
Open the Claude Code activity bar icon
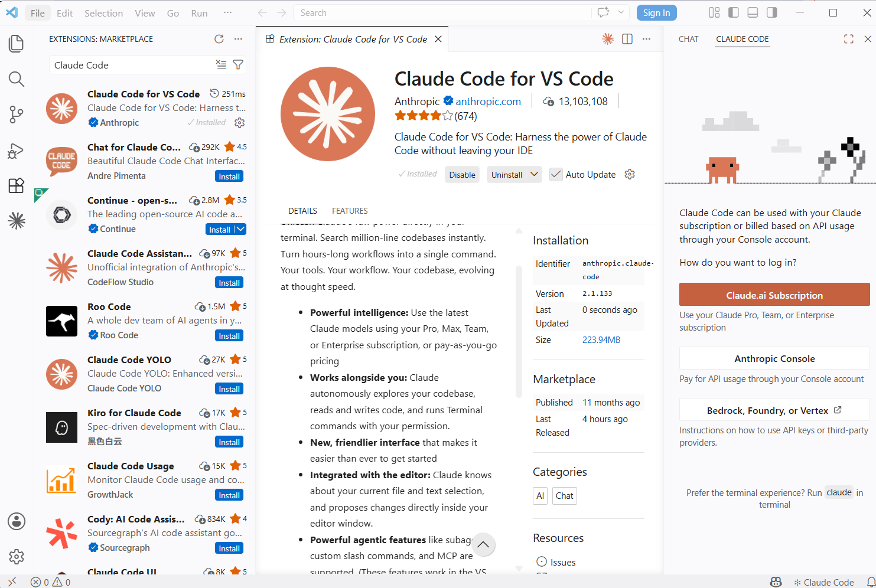pyautogui.click(x=17, y=221)
